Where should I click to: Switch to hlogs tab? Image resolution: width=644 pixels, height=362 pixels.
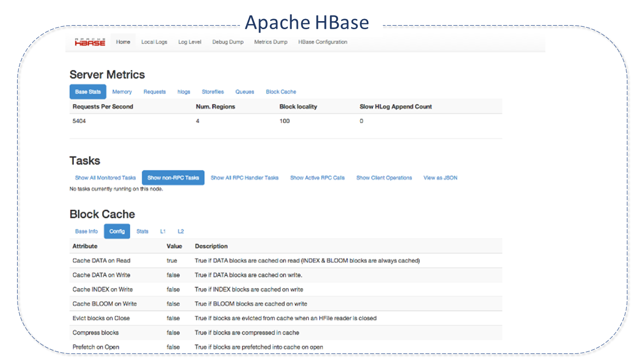184,92
